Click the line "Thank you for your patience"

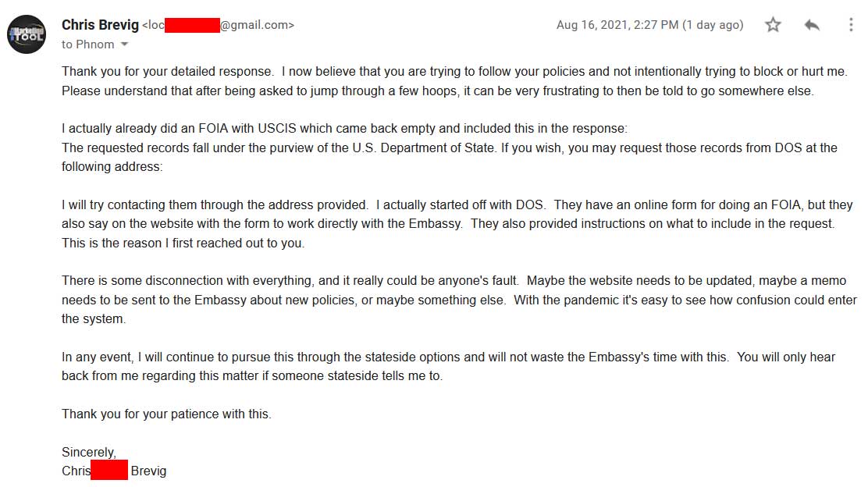click(x=166, y=414)
